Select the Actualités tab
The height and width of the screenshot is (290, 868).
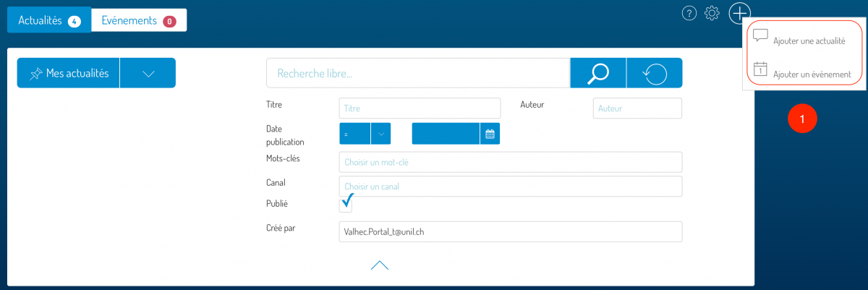49,21
